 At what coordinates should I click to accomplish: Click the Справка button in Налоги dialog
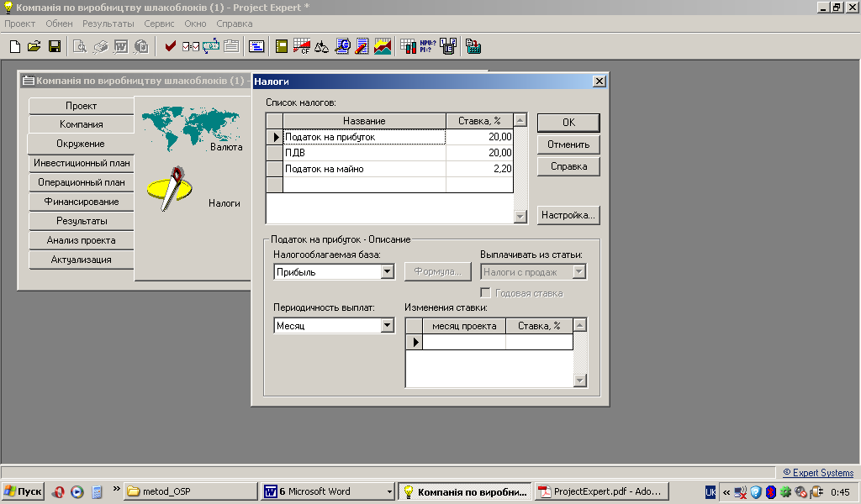click(x=568, y=166)
